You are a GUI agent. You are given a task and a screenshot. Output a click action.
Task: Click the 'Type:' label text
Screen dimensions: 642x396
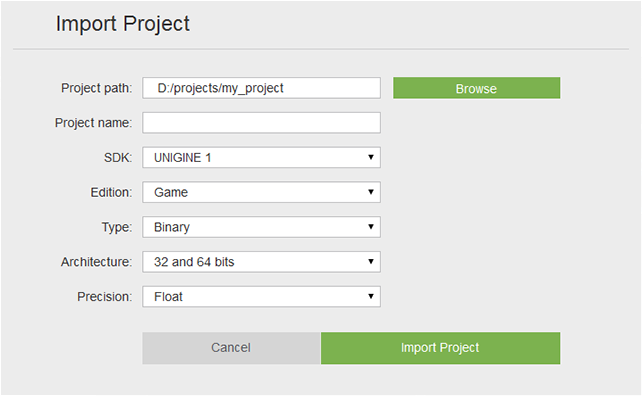tap(117, 227)
